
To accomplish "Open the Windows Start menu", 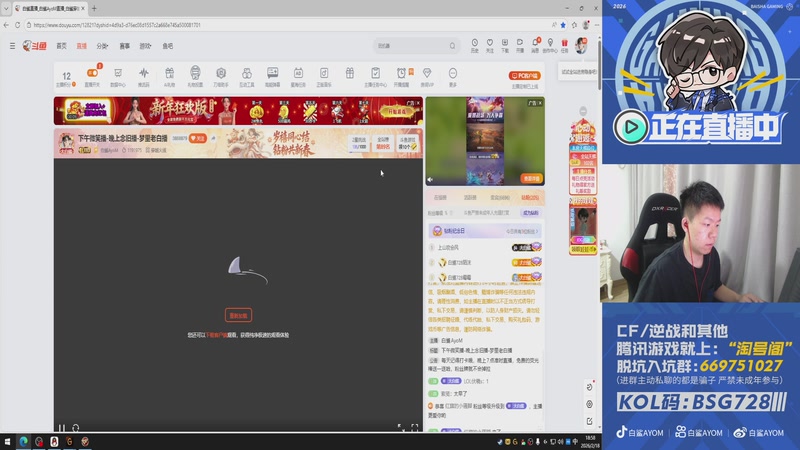I will (x=7, y=441).
